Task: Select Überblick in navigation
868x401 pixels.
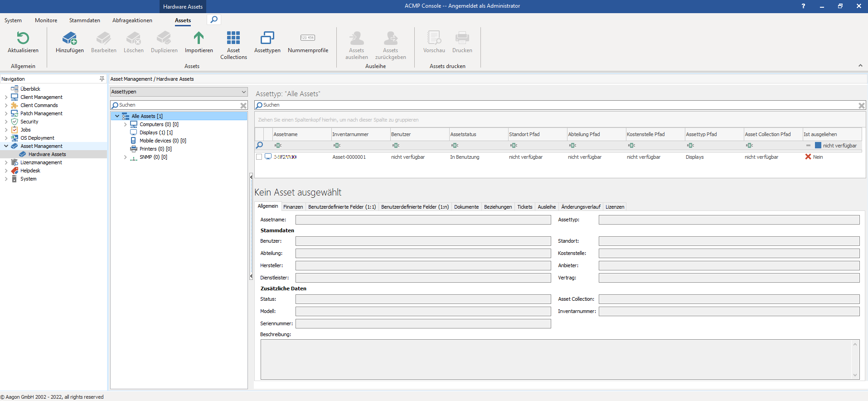Action: [30, 89]
